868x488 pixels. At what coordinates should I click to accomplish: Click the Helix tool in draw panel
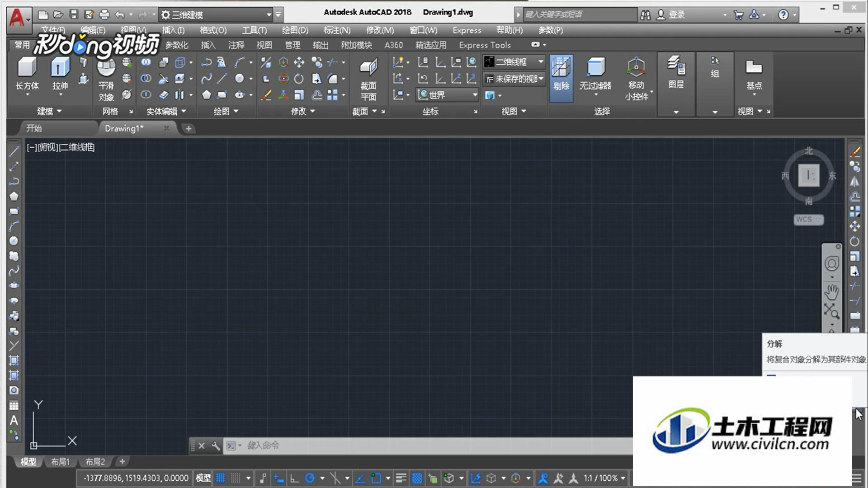pos(222,62)
